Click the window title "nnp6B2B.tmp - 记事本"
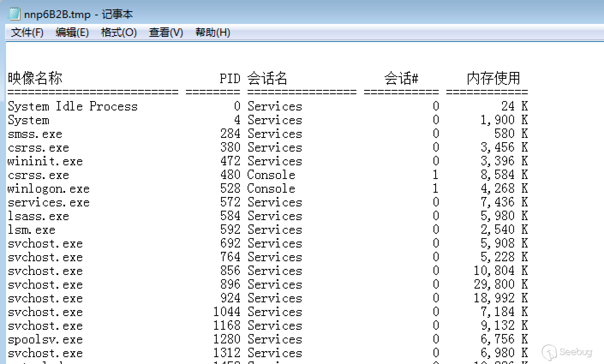This screenshot has width=604, height=364. click(x=78, y=14)
